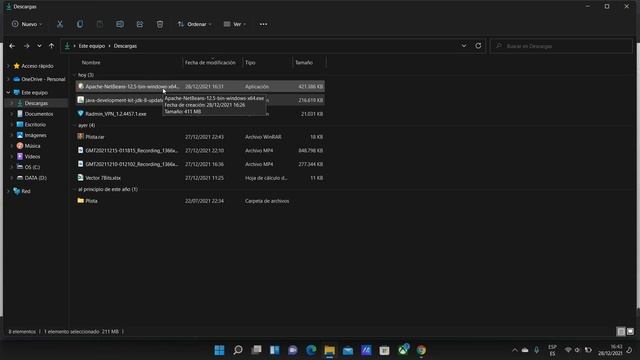Open the Ordenar sort dropdown
This screenshot has width=640, height=360.
click(x=195, y=24)
